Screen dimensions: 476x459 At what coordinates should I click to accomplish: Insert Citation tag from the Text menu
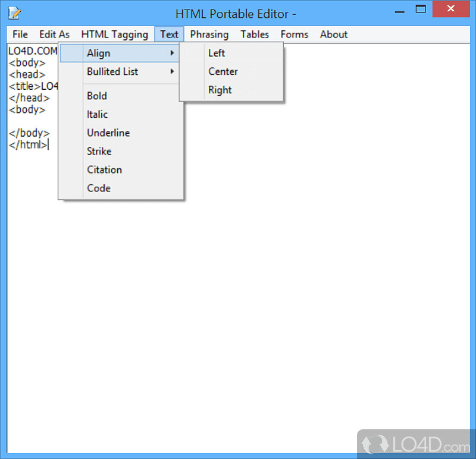pyautogui.click(x=121, y=170)
